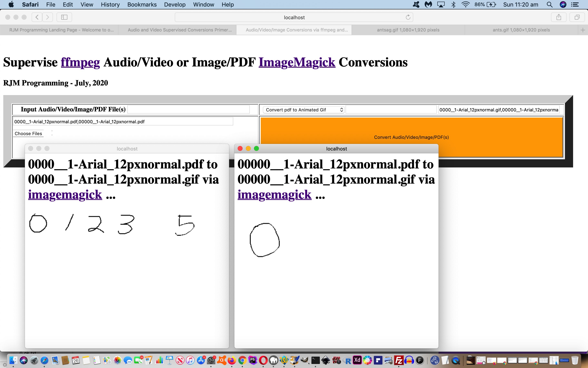
Task: Open the Safari application menu
Action: tap(30, 5)
